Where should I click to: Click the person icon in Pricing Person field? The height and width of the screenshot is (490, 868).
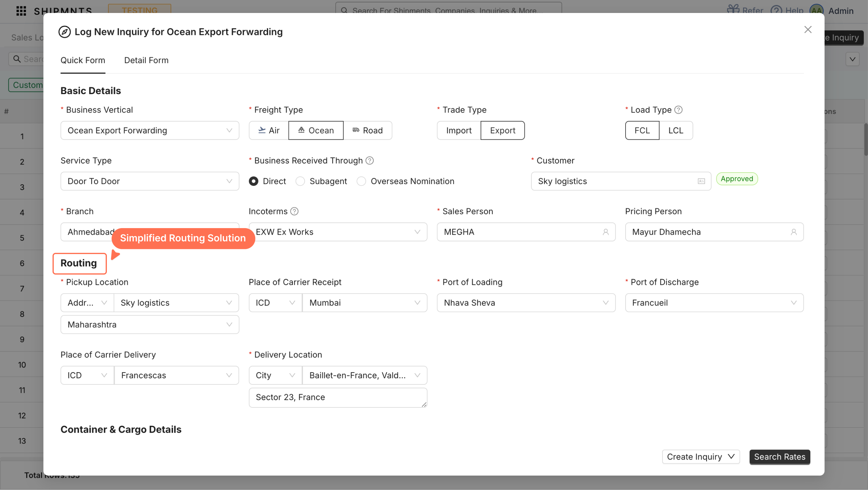(x=793, y=232)
